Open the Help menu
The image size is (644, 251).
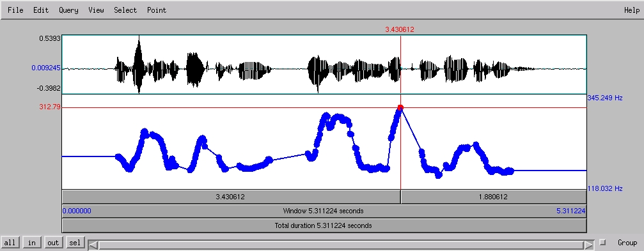tap(632, 10)
